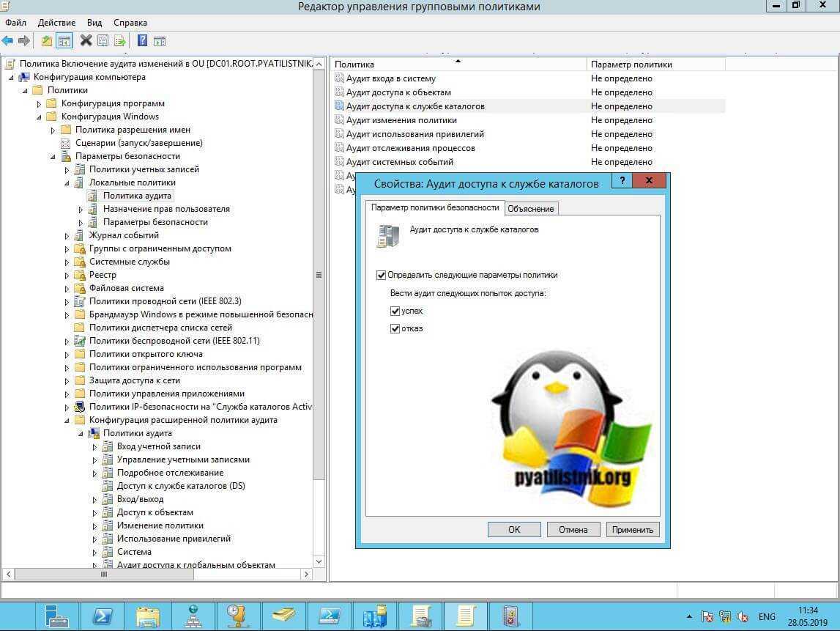The height and width of the screenshot is (631, 840).
Task: Select 'Аудит изменения политики' in the list
Action: 401,120
